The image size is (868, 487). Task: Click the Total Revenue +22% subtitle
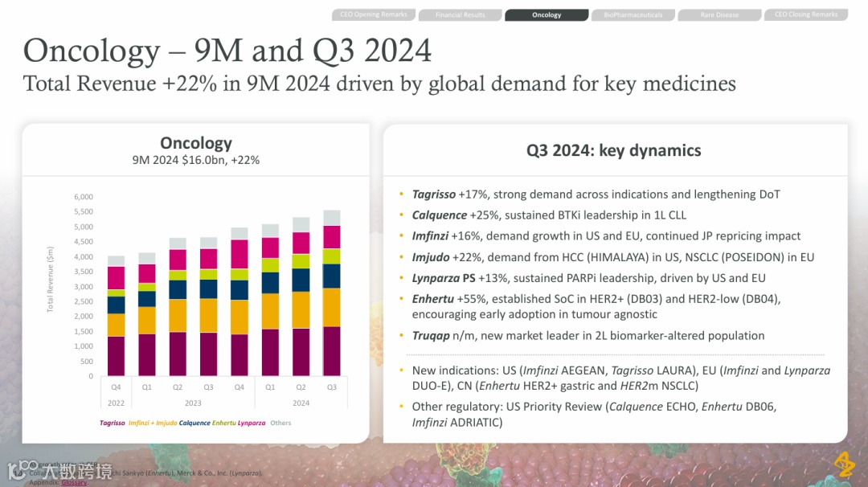tap(379, 84)
